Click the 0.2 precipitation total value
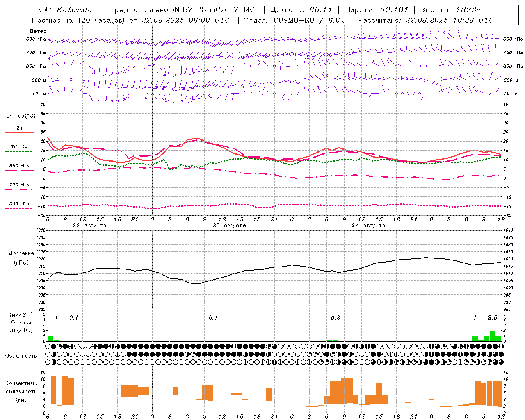This screenshot has height=420, width=525. (336, 318)
